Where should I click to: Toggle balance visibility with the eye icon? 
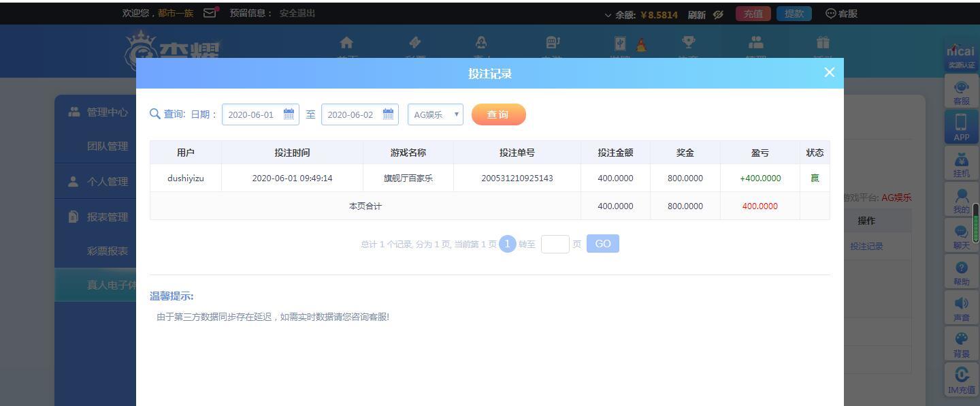[717, 13]
